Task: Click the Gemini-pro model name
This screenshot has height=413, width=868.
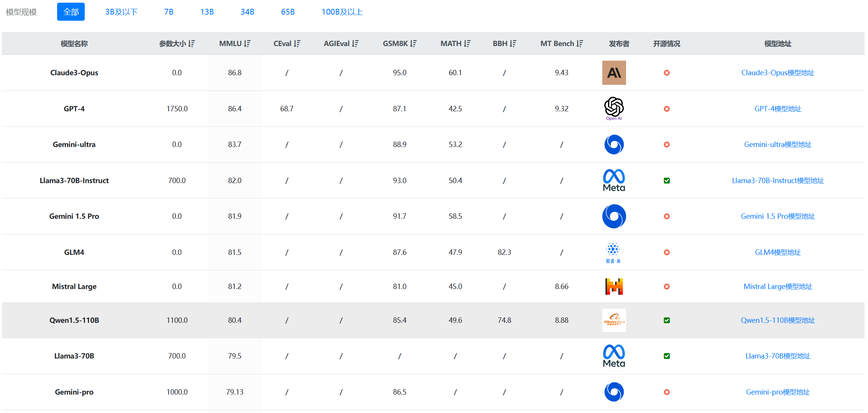Action: (74, 392)
